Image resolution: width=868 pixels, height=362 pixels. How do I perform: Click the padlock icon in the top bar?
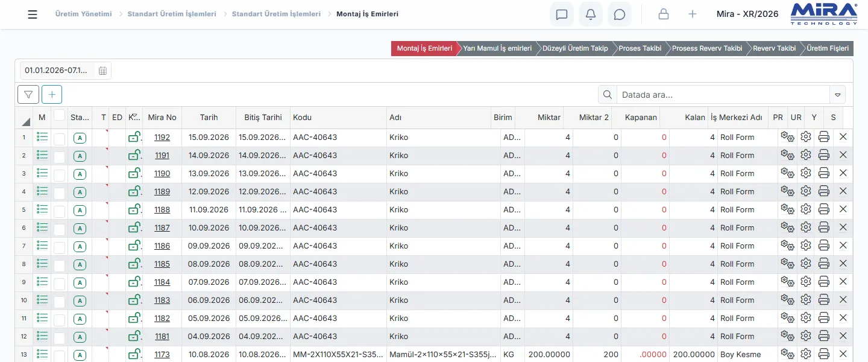[664, 14]
